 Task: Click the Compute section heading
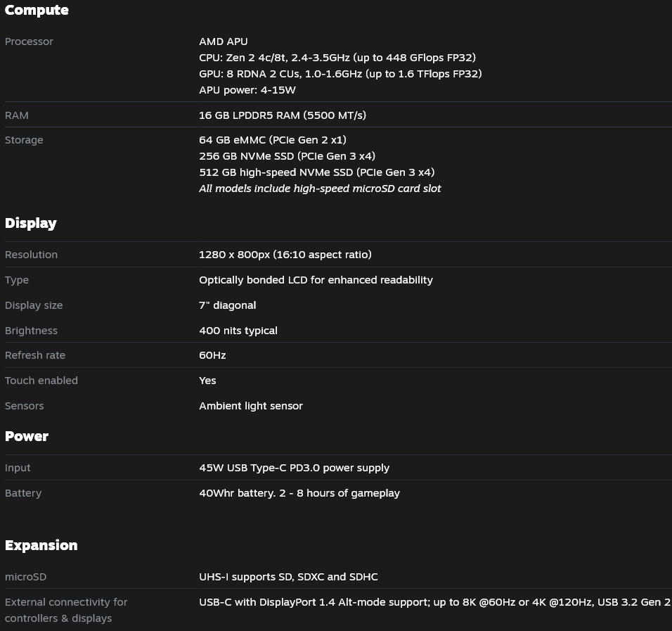click(37, 10)
